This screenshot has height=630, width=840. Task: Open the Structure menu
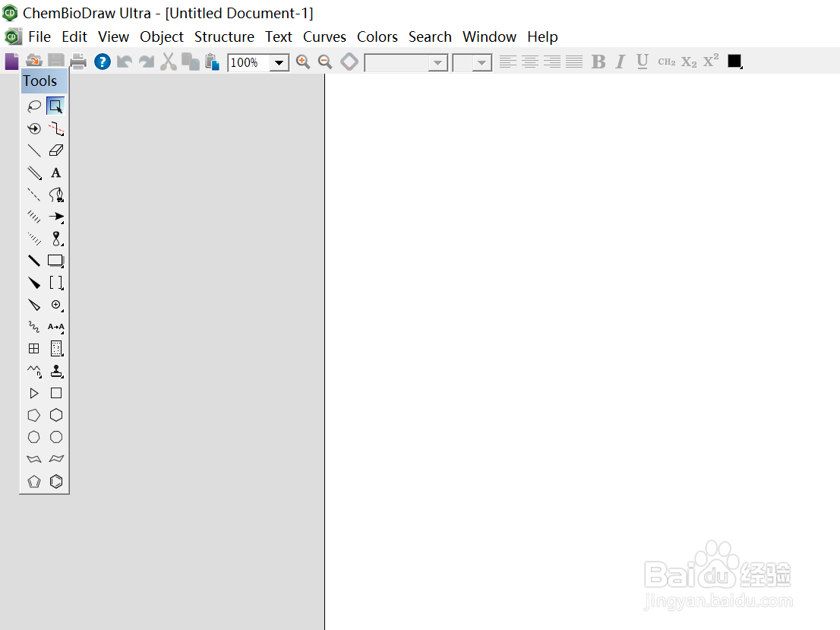coord(224,37)
